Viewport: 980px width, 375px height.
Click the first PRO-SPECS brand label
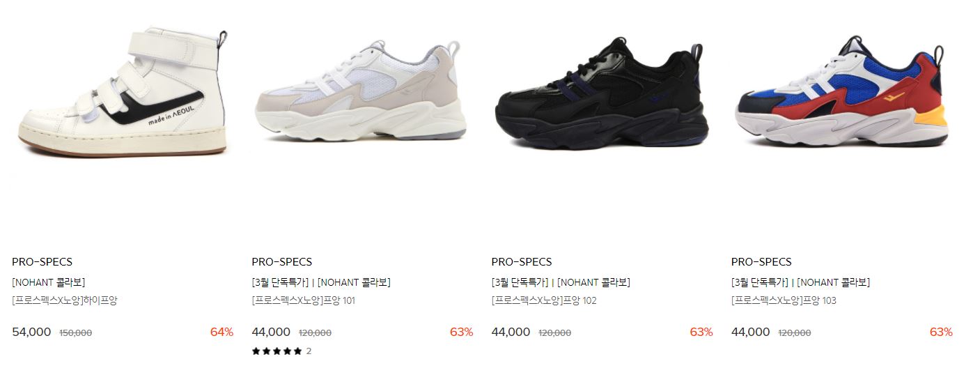[42, 262]
